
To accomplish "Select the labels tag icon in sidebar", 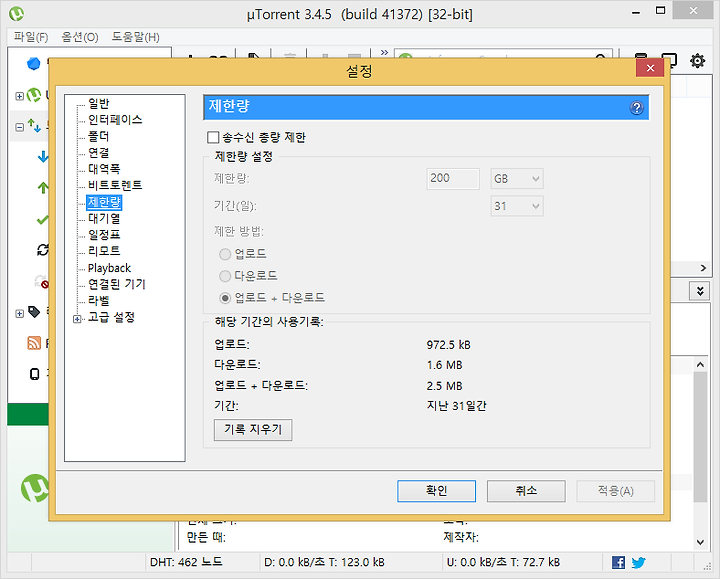I will click(34, 312).
